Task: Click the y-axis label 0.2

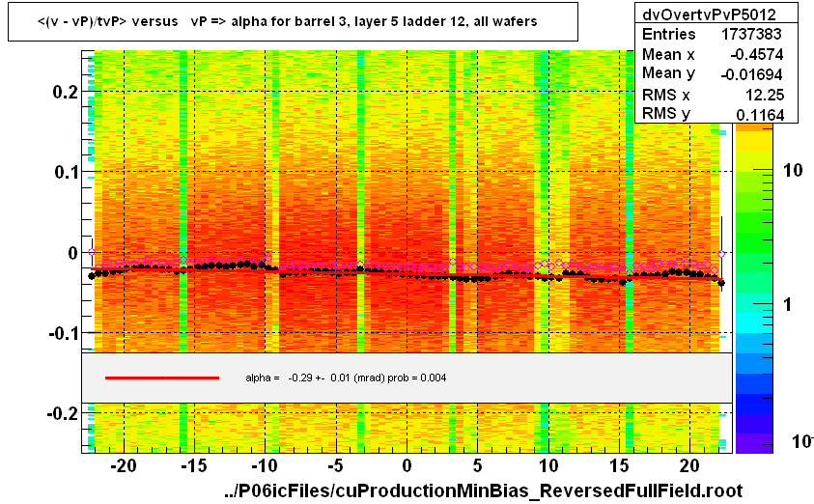Action: [x=66, y=92]
